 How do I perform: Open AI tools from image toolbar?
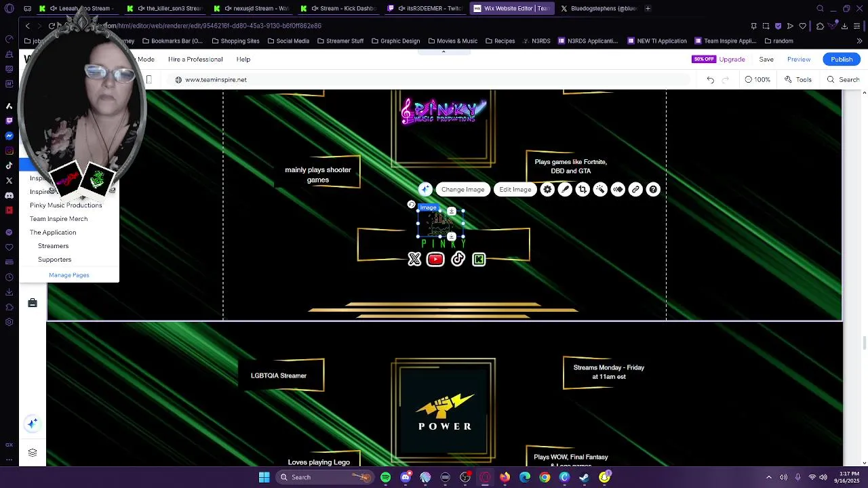[x=425, y=190]
